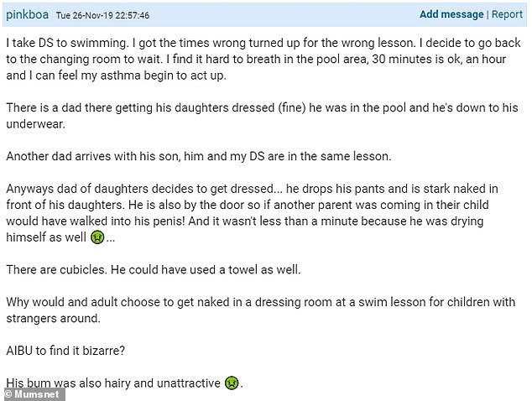Click the green emoji after "hairy and unattractive"
The height and width of the screenshot is (401, 532).
(229, 383)
